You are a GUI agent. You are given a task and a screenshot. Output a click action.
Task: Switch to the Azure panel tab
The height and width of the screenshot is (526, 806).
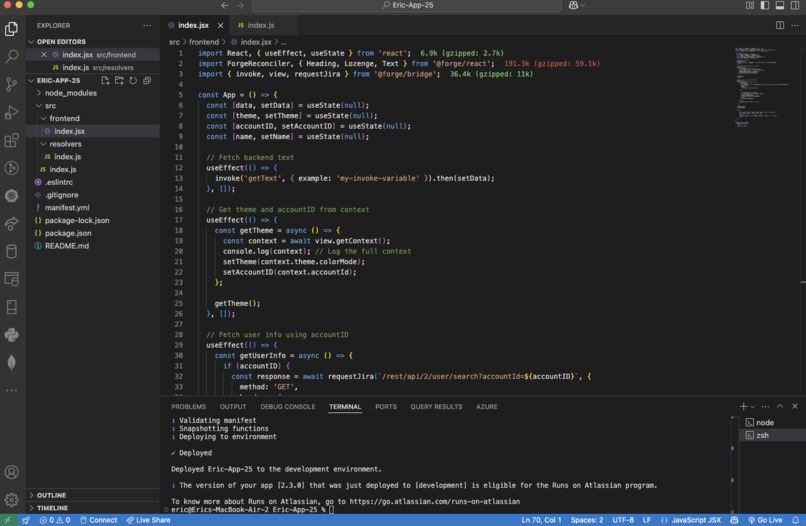click(x=486, y=406)
